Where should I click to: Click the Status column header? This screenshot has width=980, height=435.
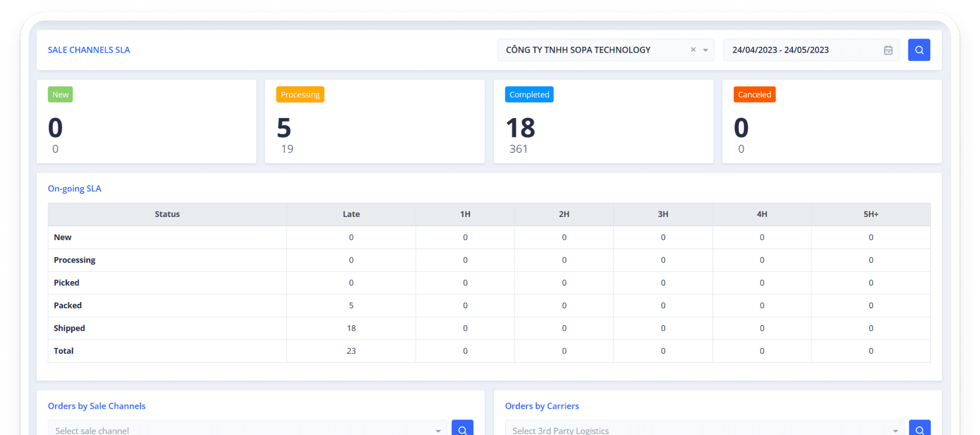tap(167, 214)
